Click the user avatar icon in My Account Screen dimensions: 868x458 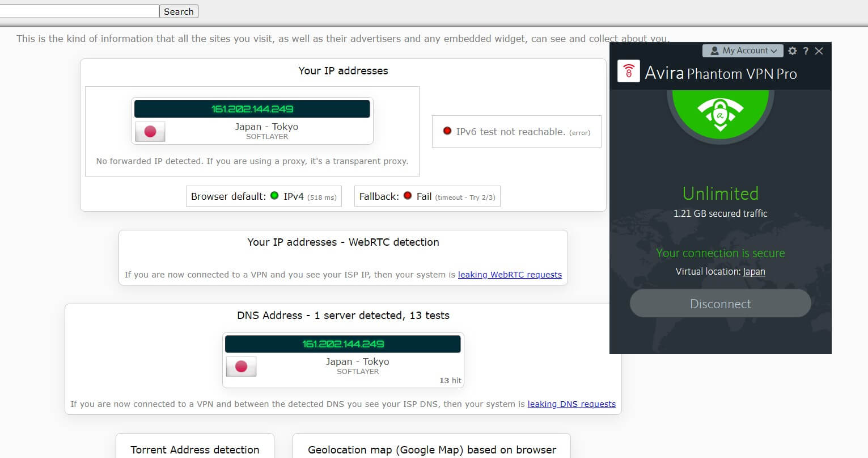[714, 51]
